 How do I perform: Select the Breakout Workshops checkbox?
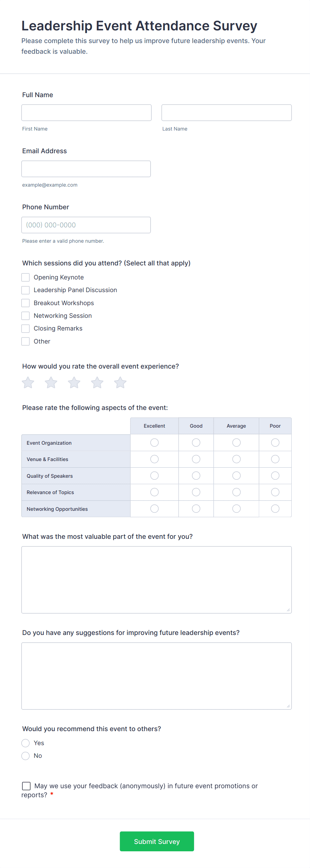26,303
